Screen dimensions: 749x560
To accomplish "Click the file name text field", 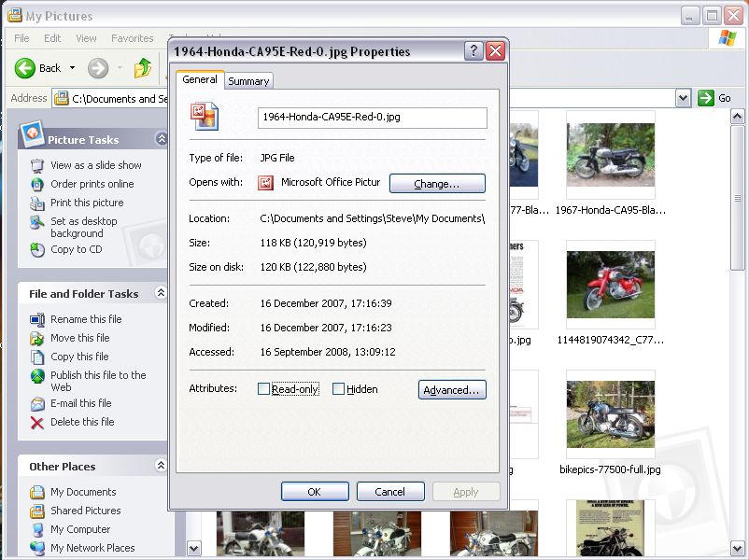I will tap(372, 118).
